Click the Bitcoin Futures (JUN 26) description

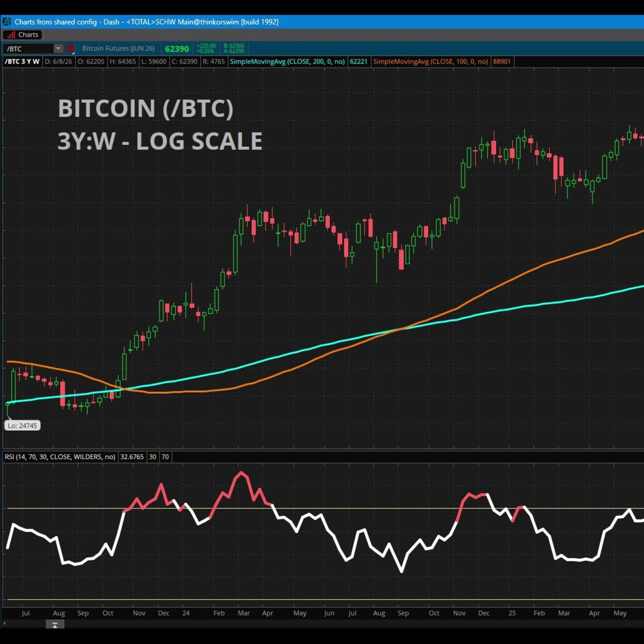118,48
